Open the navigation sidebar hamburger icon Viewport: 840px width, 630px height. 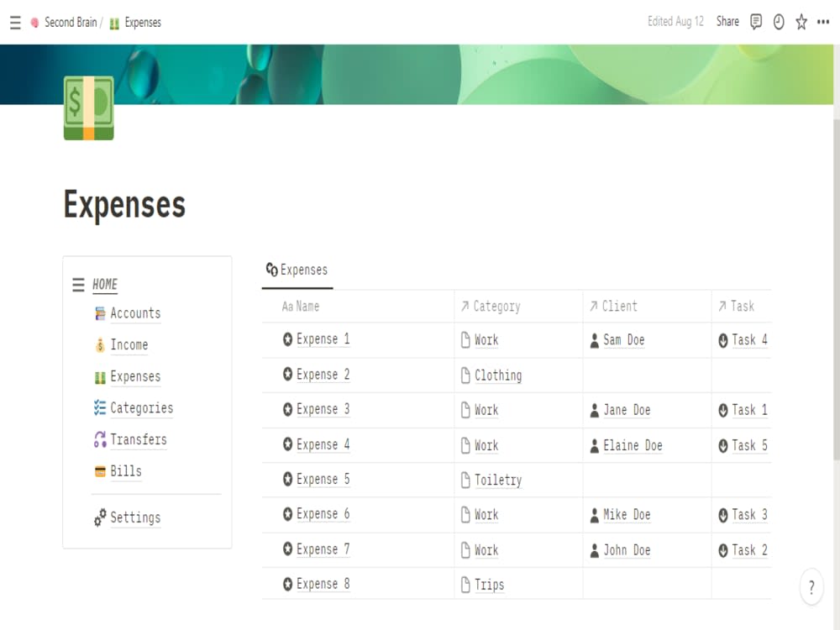tap(14, 23)
